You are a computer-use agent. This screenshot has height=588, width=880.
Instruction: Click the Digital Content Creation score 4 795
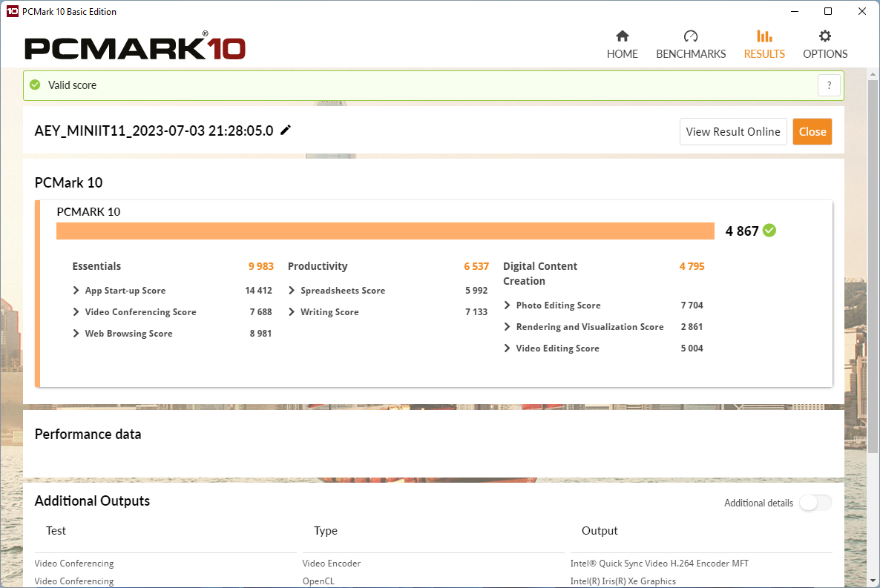tap(692, 266)
